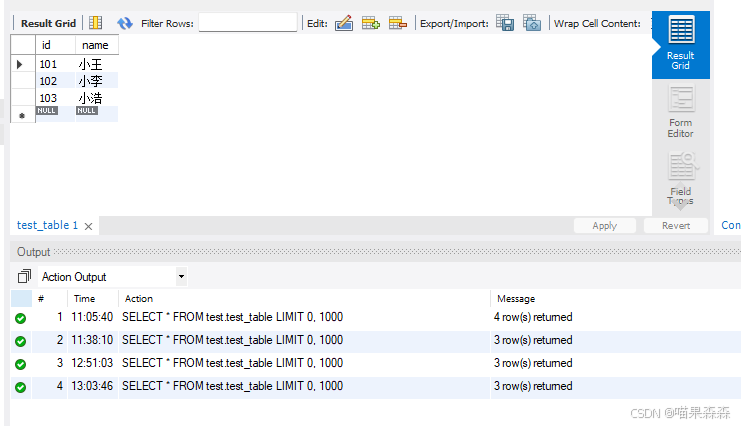Image resolution: width=741 pixels, height=426 pixels.
Task: Open the Result Grid side panel
Action: 681,44
